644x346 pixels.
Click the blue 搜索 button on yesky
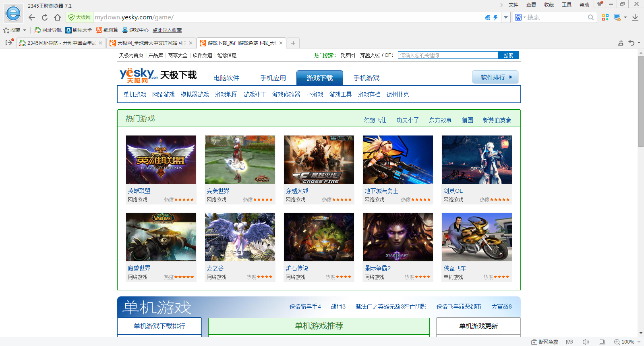click(x=508, y=55)
